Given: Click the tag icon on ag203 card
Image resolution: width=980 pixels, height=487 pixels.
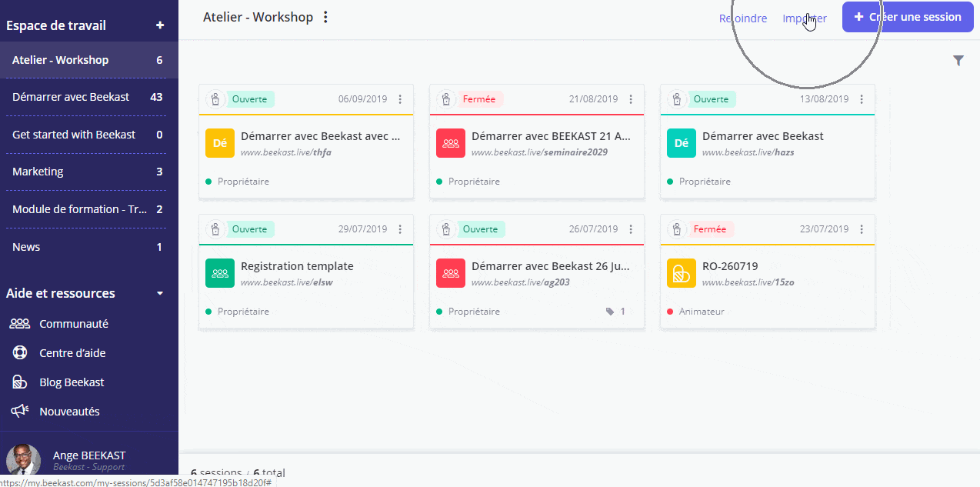Looking at the screenshot, I should tap(610, 312).
